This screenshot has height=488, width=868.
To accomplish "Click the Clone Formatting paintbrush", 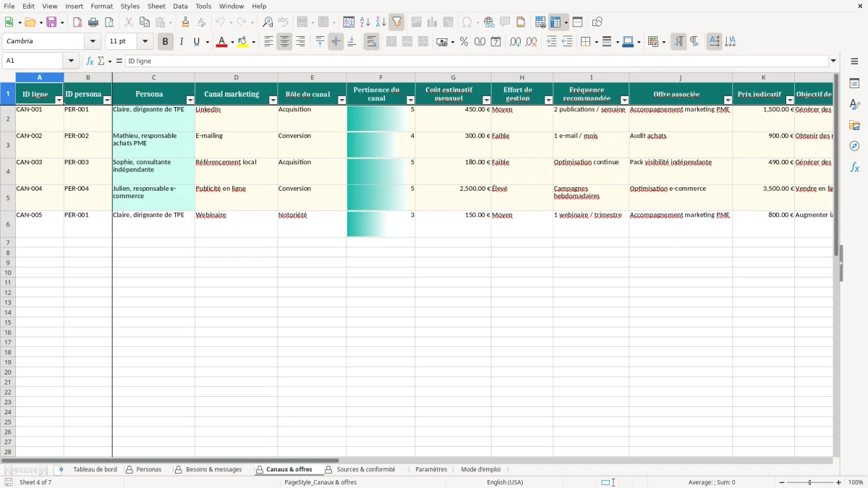I will point(185,22).
